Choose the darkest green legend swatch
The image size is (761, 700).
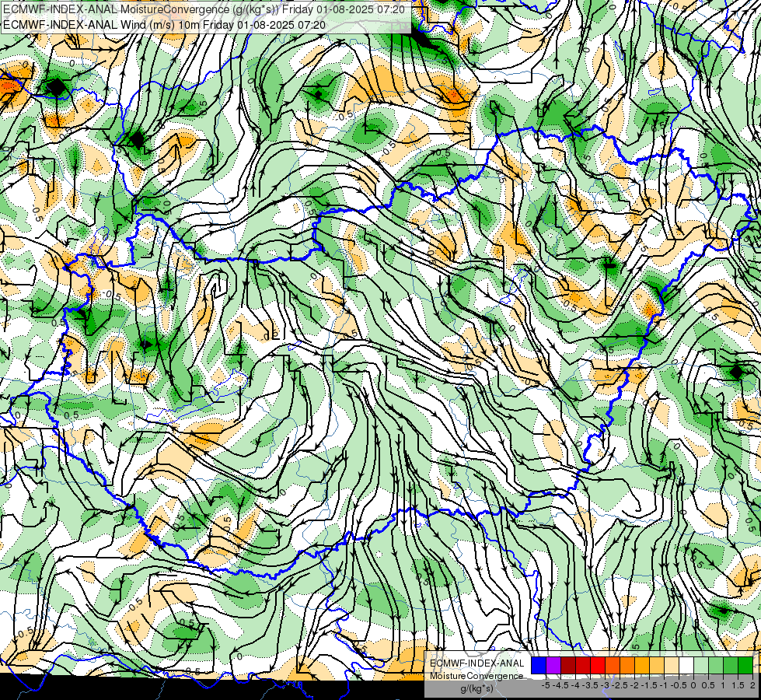point(745,665)
